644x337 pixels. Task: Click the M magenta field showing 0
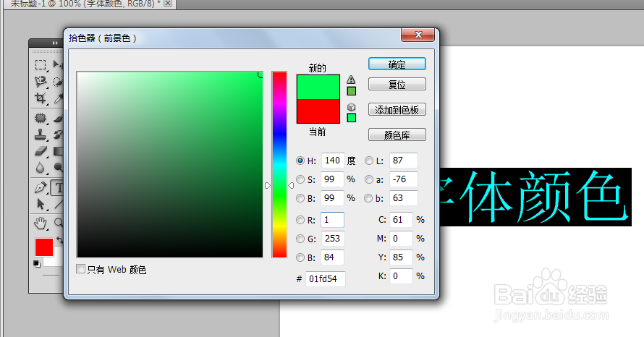pos(401,239)
